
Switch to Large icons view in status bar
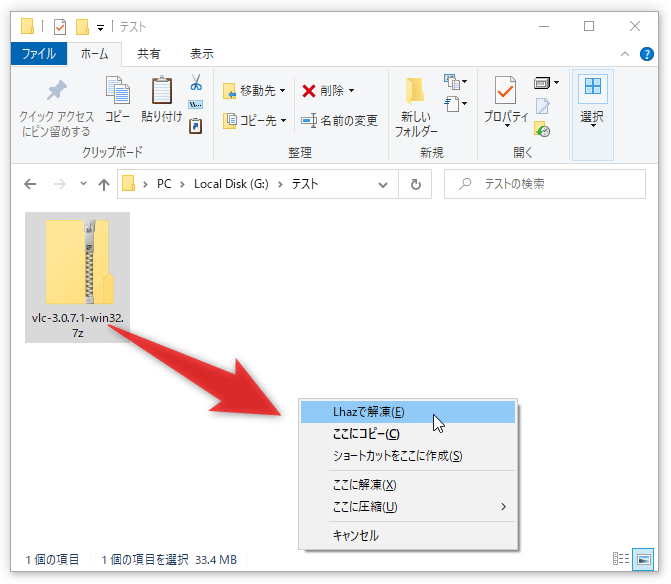pos(643,559)
